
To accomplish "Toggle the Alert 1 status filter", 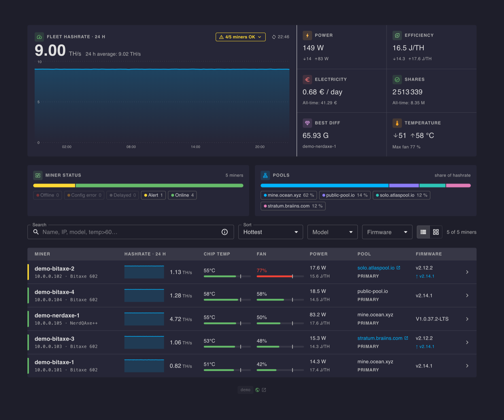I will pos(153,195).
